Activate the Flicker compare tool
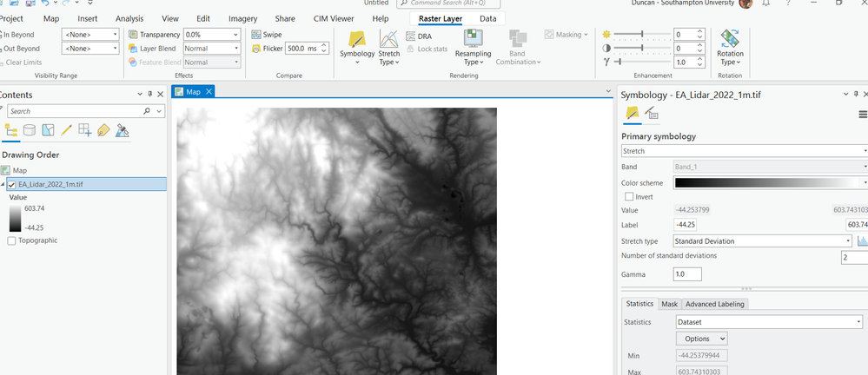868x375 pixels. [x=268, y=48]
